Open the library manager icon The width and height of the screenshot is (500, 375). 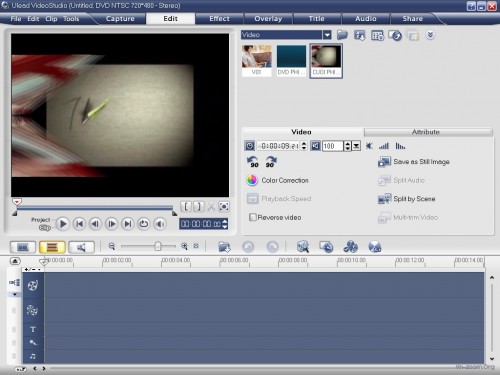(x=377, y=35)
